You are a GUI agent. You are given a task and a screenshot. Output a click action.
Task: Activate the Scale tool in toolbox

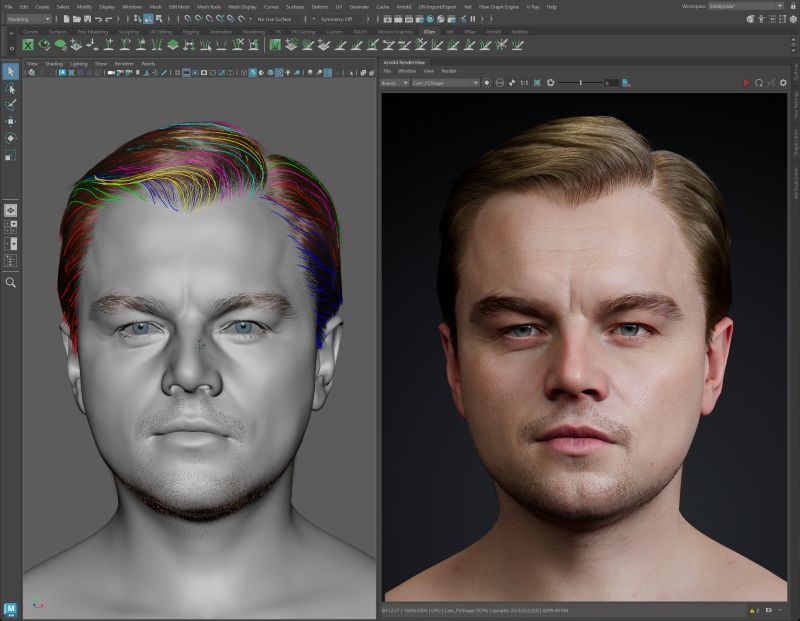[x=10, y=155]
